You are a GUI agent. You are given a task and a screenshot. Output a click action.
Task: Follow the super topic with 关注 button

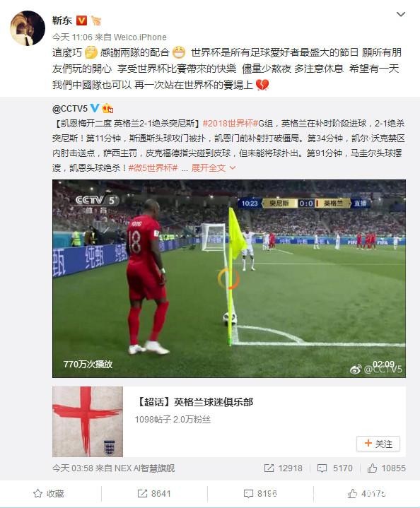coord(378,444)
